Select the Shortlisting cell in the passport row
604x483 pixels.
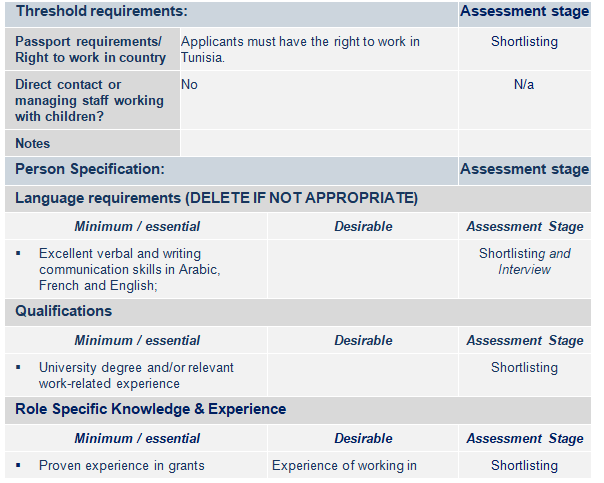pos(524,42)
